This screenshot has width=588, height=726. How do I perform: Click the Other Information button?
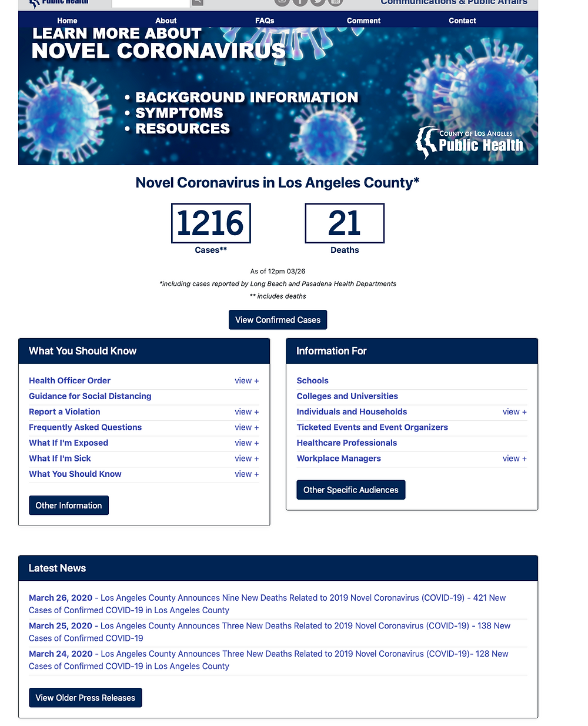69,506
